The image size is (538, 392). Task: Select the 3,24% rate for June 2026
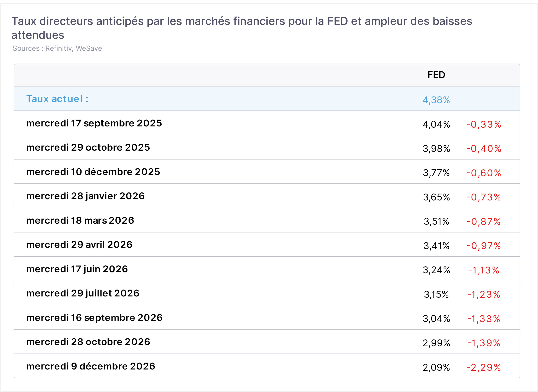pos(436,270)
